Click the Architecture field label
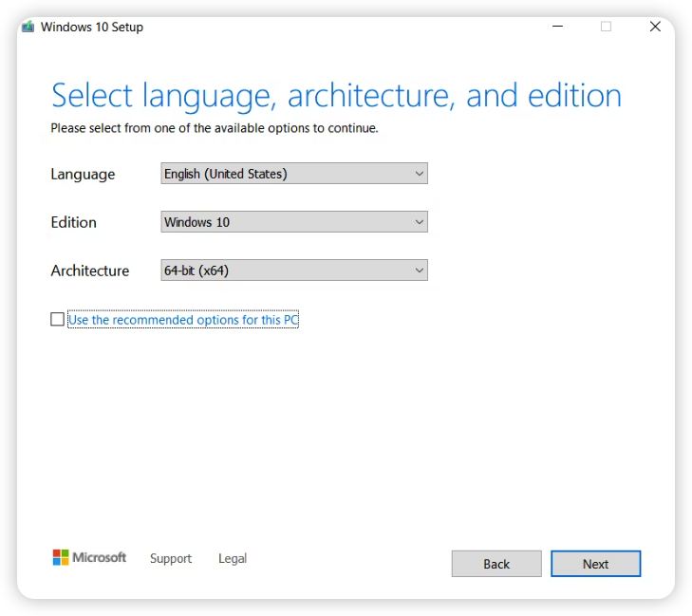This screenshot has height=616, width=692. [90, 271]
